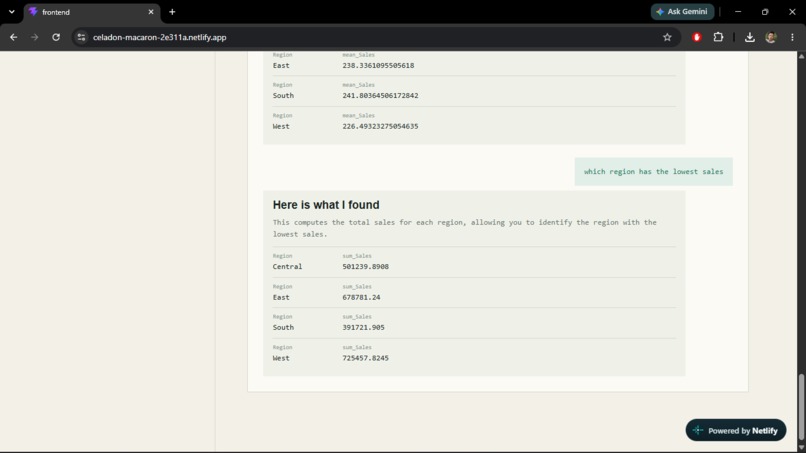Close the frontend tab

[151, 12]
